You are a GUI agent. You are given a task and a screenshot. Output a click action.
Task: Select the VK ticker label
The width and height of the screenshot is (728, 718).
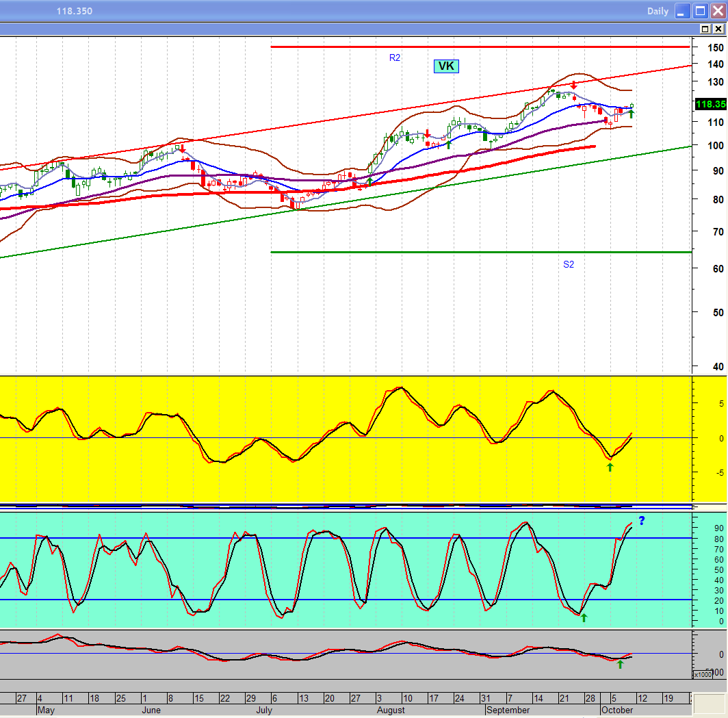[x=446, y=66]
